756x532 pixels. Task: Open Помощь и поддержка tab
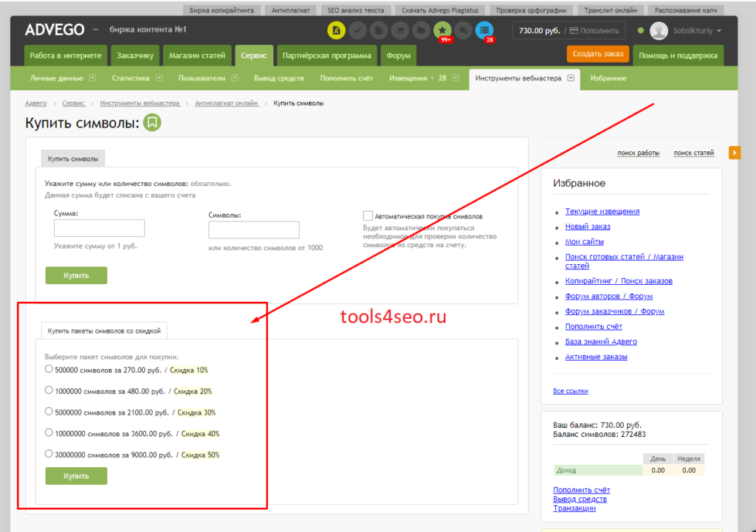[x=678, y=55]
